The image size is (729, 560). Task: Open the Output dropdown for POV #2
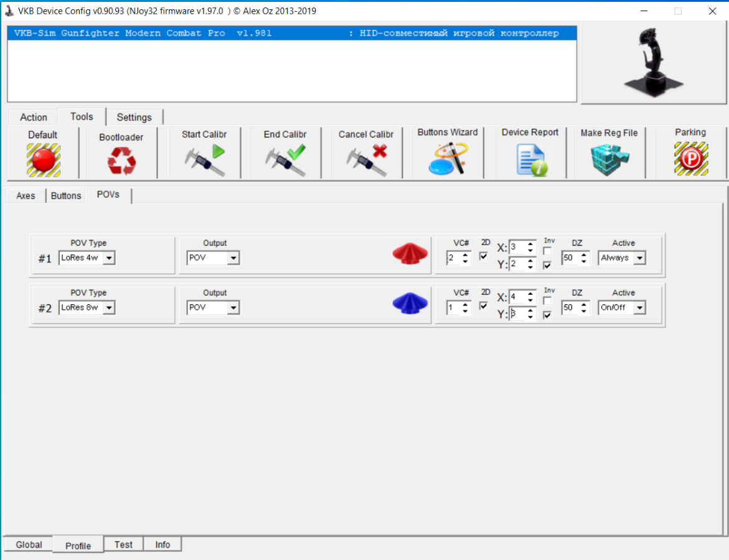point(233,307)
